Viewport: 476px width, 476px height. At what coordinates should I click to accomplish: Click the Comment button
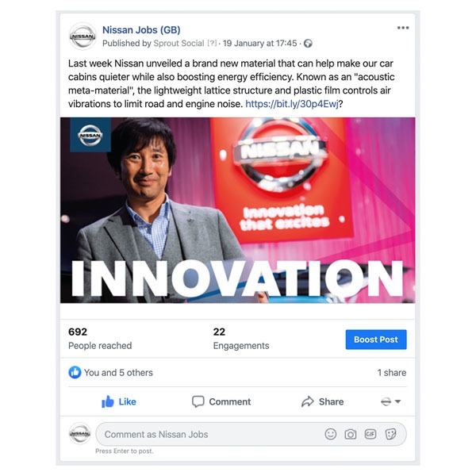[221, 401]
